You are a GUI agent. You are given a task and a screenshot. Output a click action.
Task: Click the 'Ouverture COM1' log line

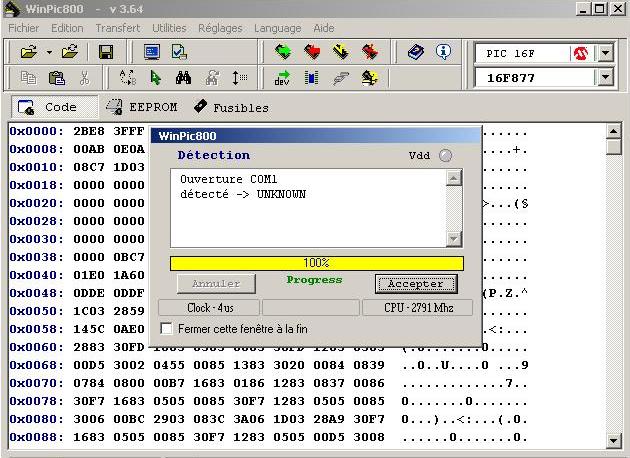point(229,179)
